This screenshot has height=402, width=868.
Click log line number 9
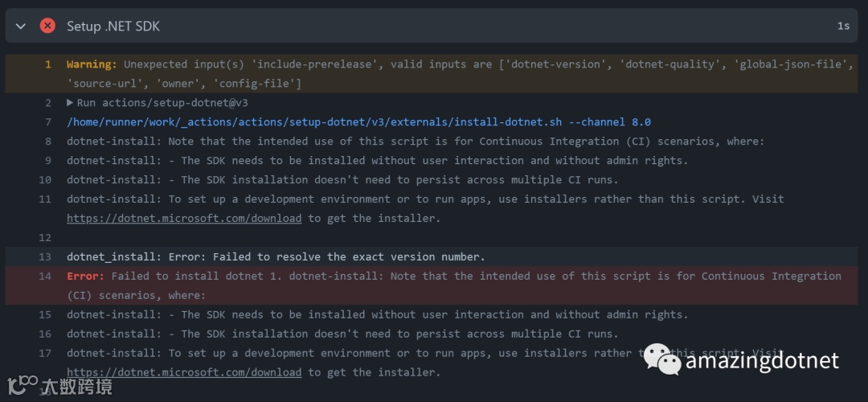[47, 161]
